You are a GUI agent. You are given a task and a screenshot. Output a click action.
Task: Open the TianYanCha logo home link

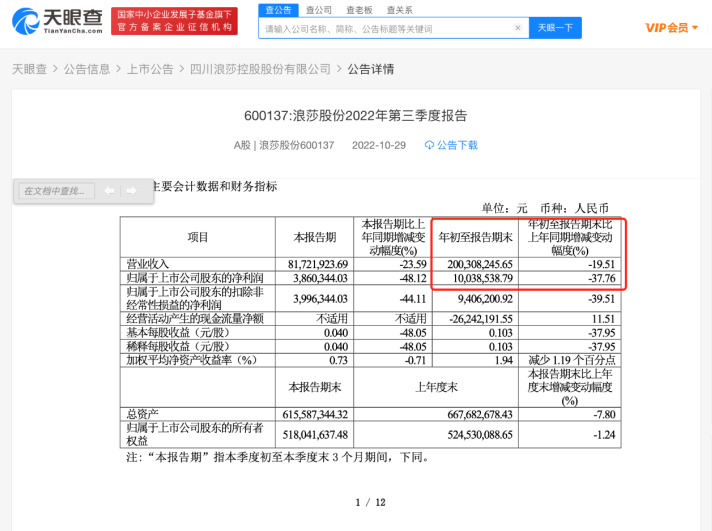click(x=57, y=21)
